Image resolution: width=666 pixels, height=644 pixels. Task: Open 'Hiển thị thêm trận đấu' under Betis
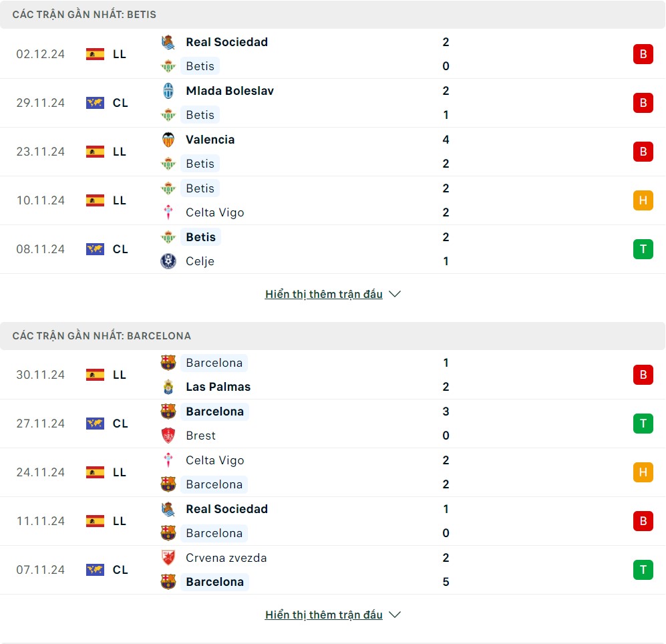tap(324, 294)
